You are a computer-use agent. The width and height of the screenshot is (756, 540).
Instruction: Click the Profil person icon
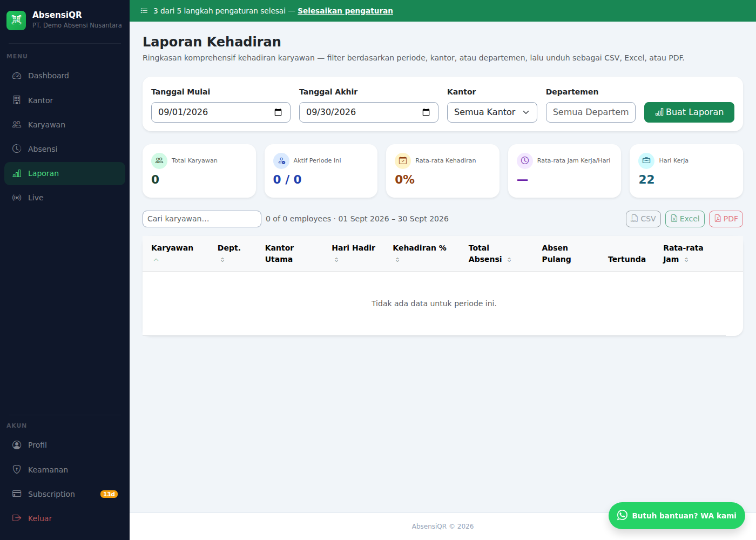tap(17, 445)
